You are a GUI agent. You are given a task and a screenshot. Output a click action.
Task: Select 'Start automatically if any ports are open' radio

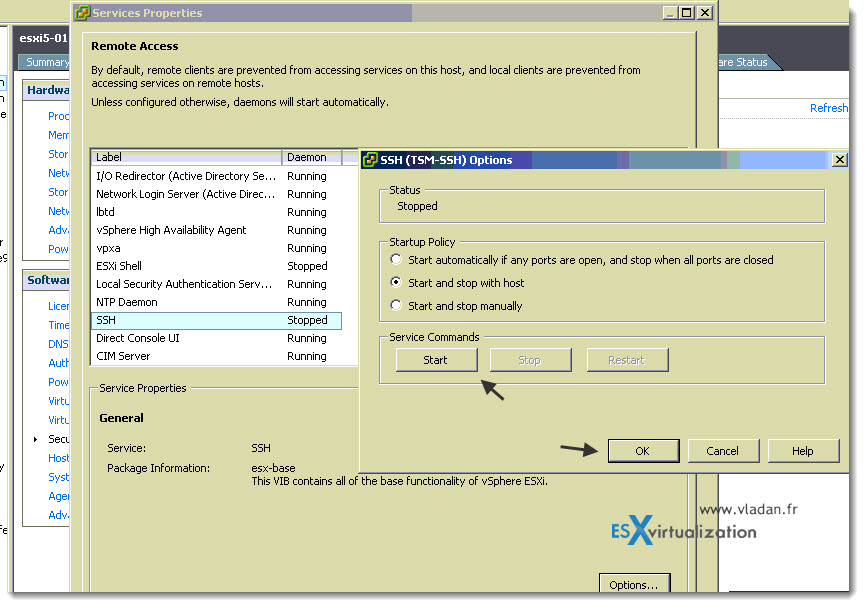396,259
